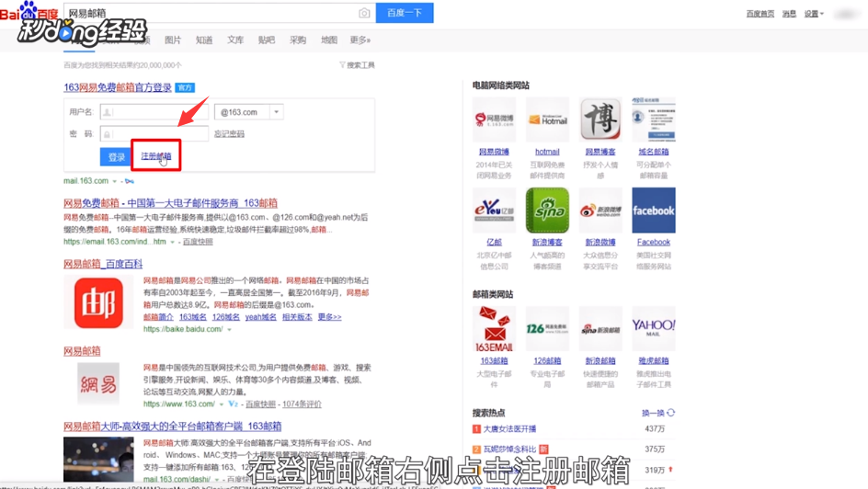Open 163网易免费邮箱官方登录 result title

[x=118, y=87]
